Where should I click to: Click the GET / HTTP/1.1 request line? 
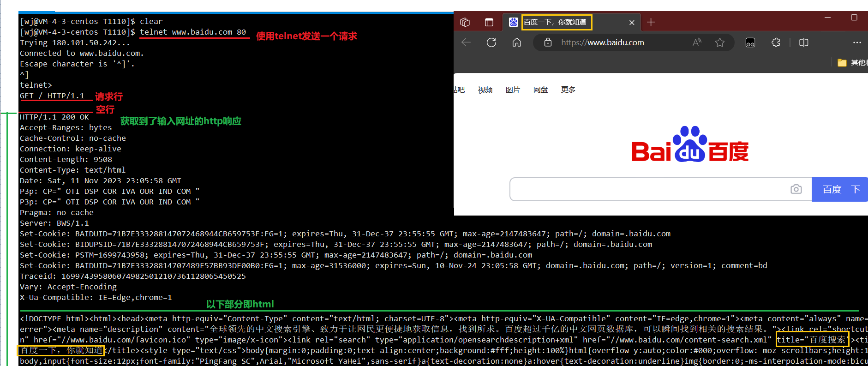tap(52, 96)
